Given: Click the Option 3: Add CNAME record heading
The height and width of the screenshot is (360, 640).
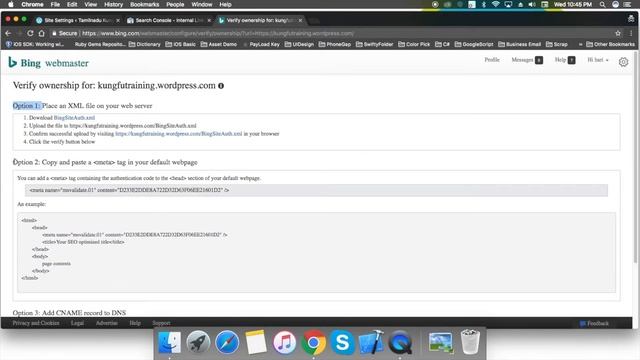Looking at the screenshot, I should (x=69, y=313).
